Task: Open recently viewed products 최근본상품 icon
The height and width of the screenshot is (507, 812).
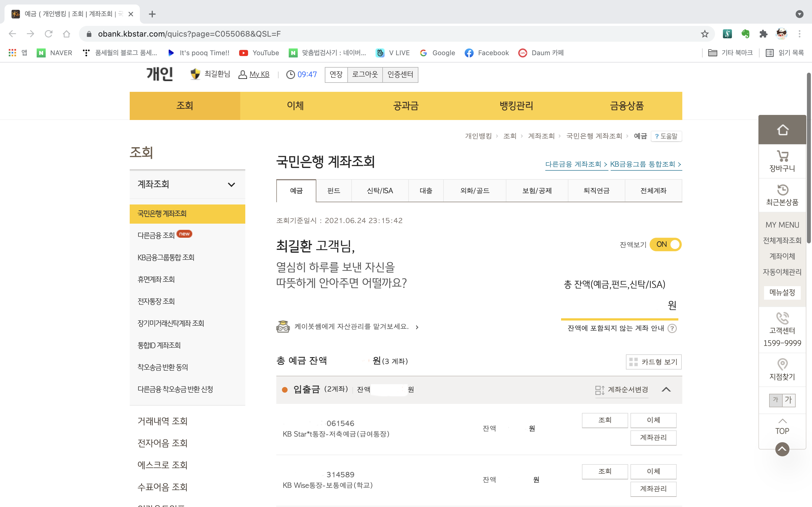Action: pos(782,190)
